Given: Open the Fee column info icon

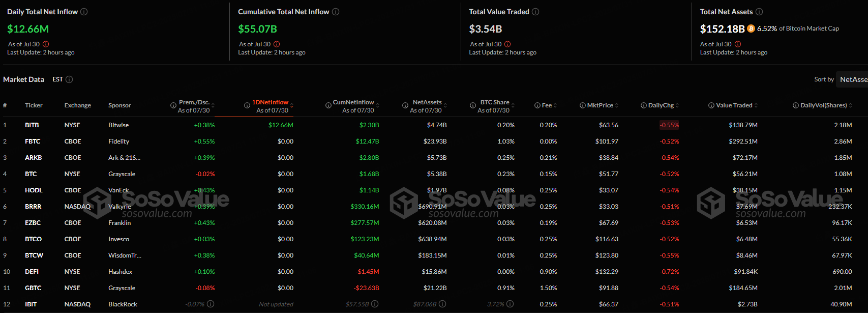Looking at the screenshot, I should [537, 105].
